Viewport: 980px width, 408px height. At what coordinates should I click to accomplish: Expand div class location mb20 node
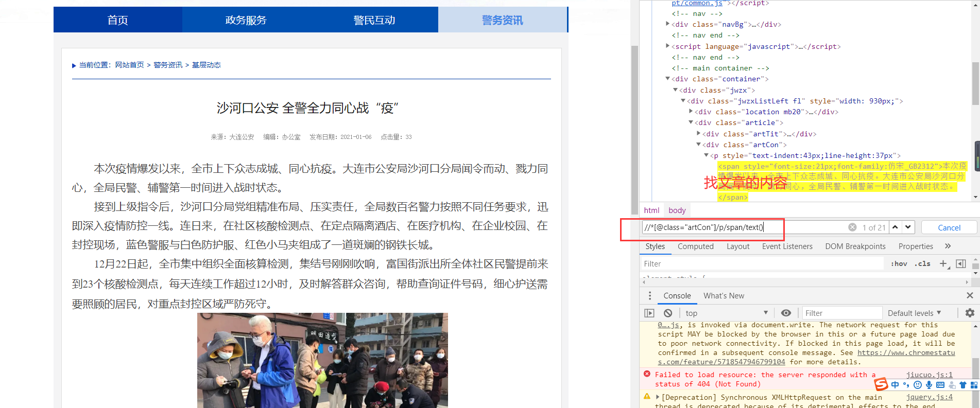(x=691, y=111)
